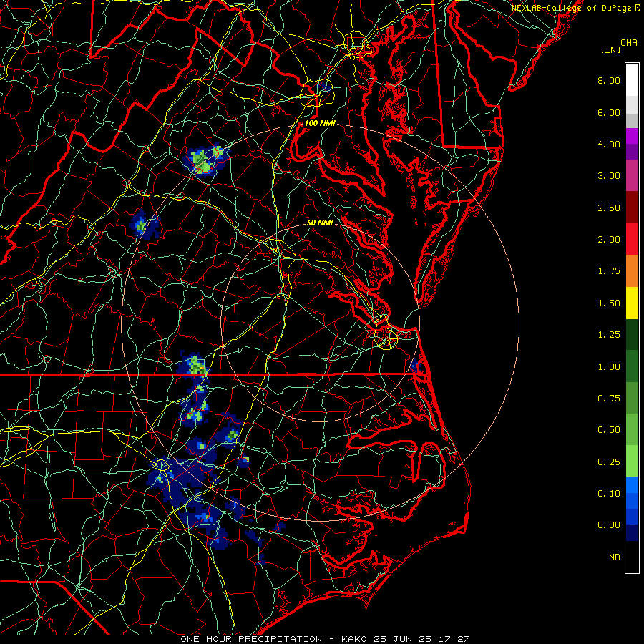Click the 50 NMI range ring label
The image size is (644, 644).
(x=320, y=223)
